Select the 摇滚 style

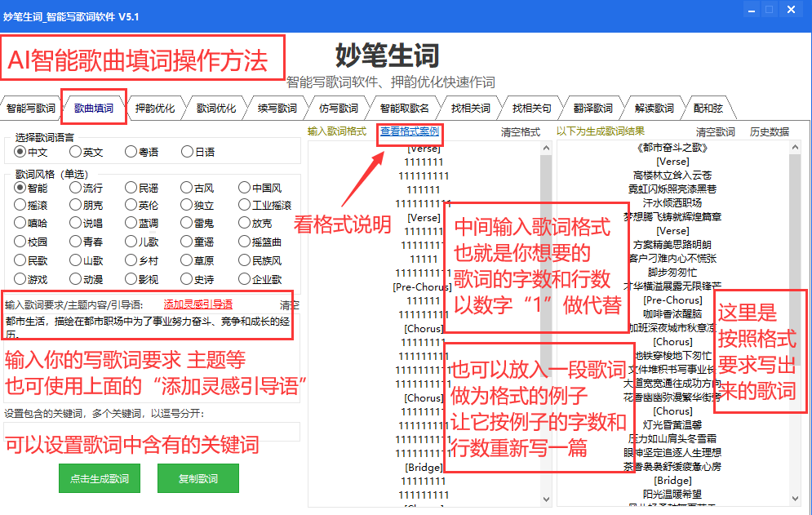tap(30, 205)
